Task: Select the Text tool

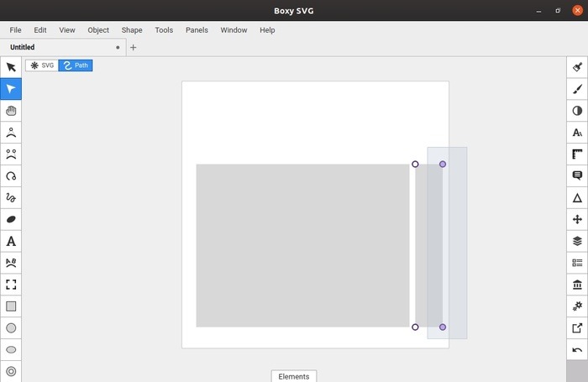Action: pyautogui.click(x=11, y=241)
